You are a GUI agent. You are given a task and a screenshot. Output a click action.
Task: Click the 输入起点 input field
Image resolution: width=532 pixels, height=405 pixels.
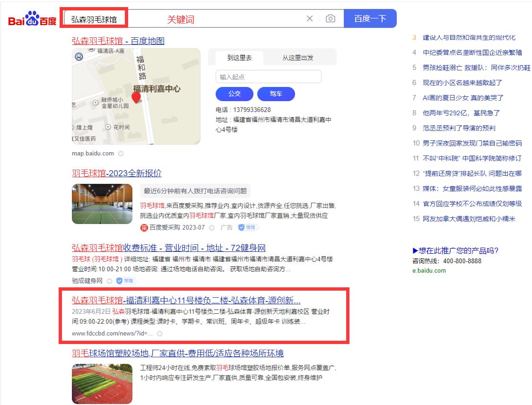269,77
